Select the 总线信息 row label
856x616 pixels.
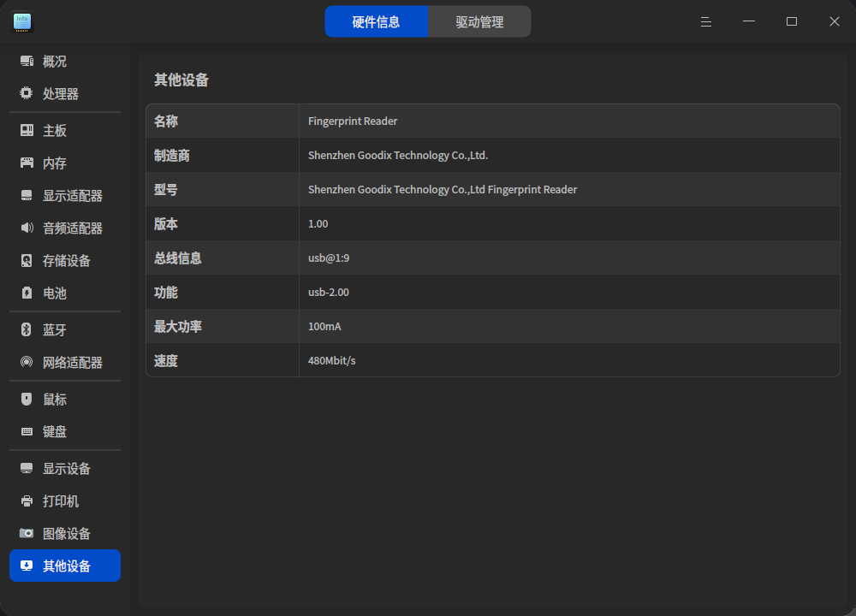178,258
